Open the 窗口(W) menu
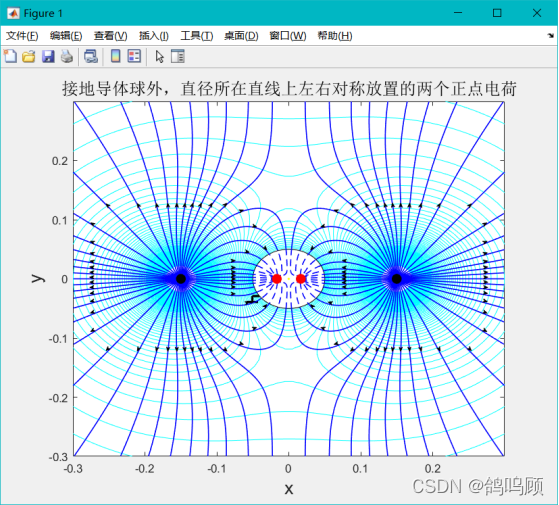Image resolution: width=559 pixels, height=505 pixels. [288, 36]
